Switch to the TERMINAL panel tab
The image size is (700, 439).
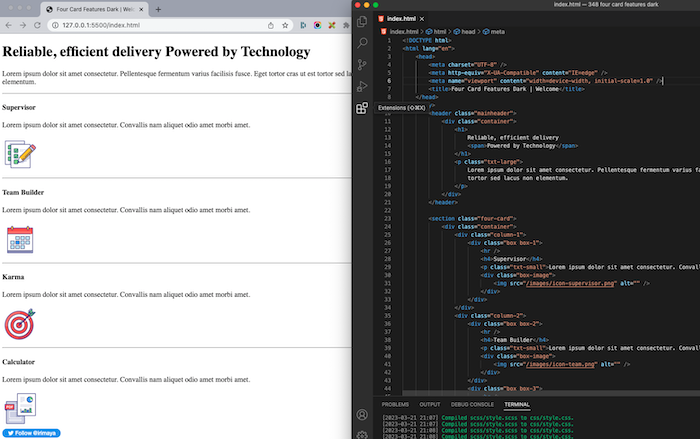pos(517,405)
